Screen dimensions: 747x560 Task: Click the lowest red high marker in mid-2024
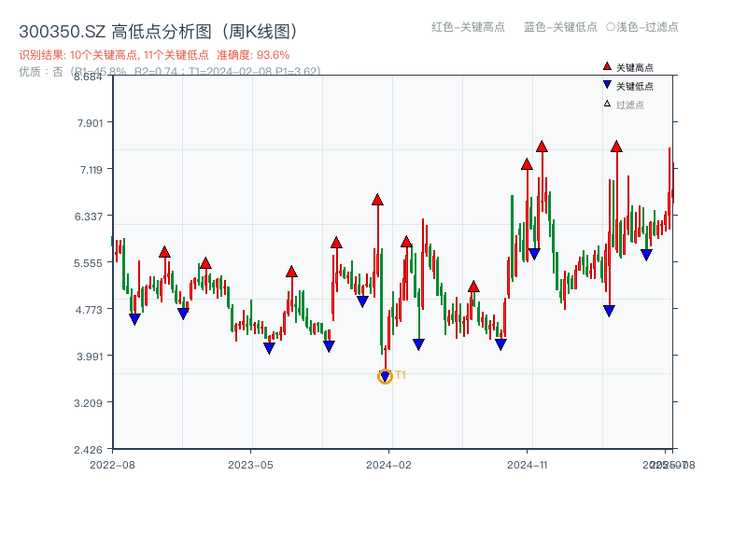[x=473, y=287]
